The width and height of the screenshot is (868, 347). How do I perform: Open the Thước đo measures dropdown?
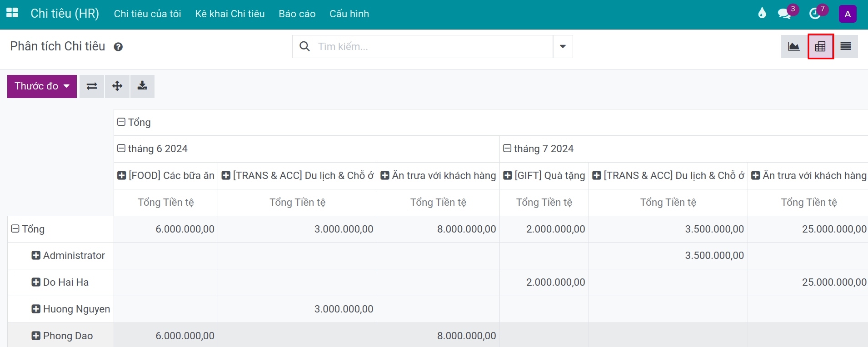(x=42, y=86)
